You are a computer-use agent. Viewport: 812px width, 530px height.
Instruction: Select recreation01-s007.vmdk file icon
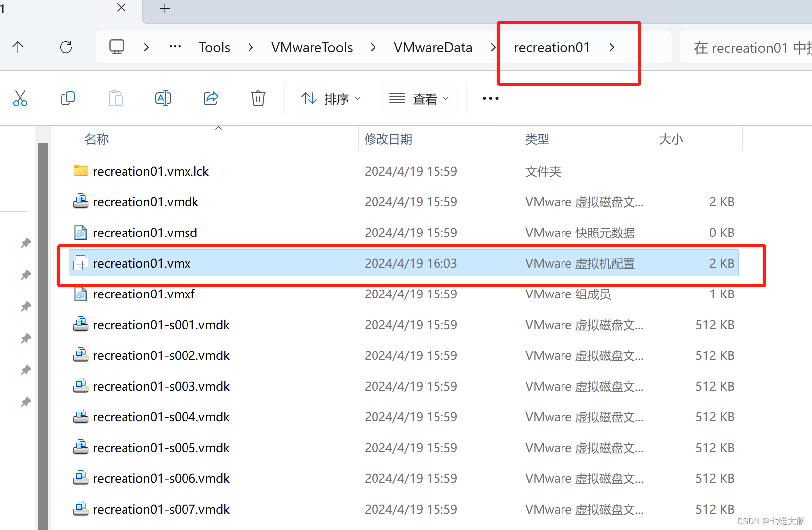point(81,509)
